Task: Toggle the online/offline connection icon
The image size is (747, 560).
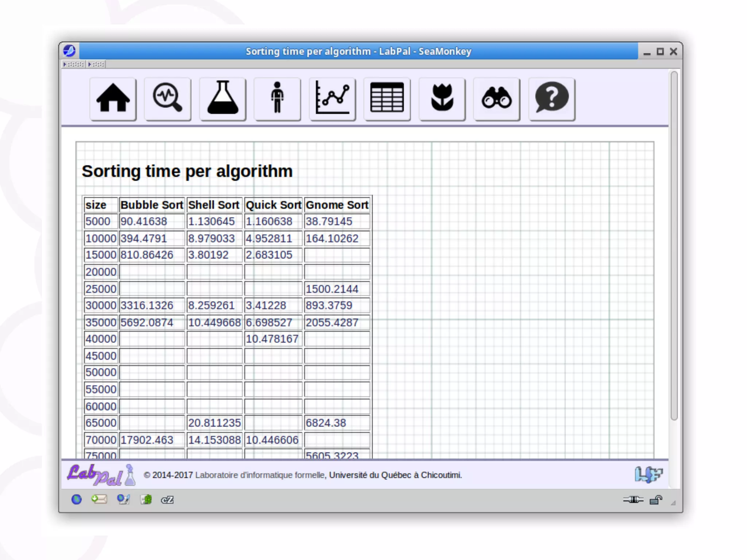Action: (633, 499)
